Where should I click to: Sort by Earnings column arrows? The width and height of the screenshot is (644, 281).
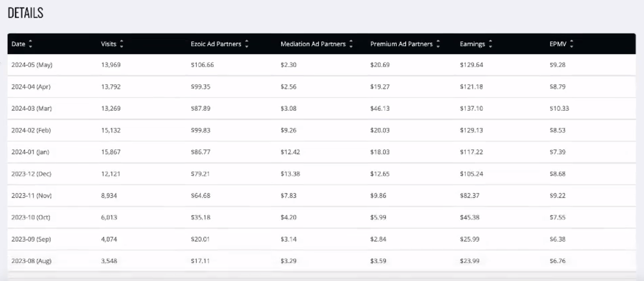tap(491, 44)
